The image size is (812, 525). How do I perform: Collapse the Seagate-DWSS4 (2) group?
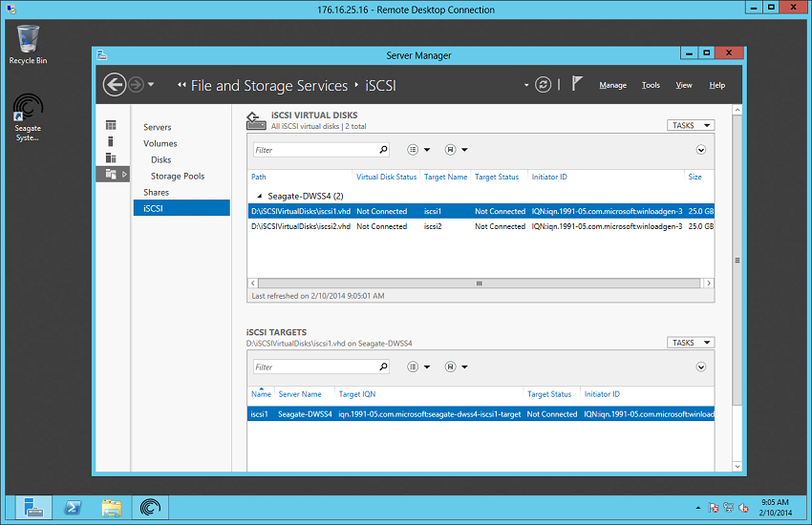coord(260,196)
